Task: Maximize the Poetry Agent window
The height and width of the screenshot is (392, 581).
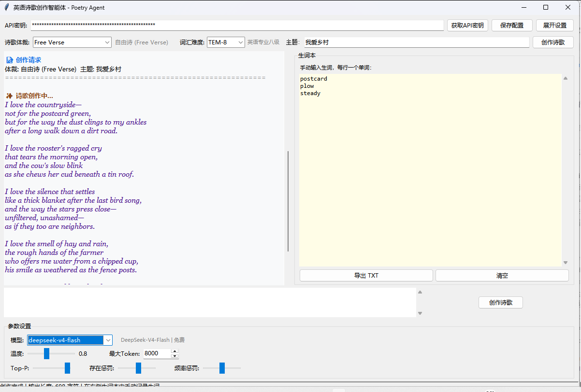Action: 546,7
